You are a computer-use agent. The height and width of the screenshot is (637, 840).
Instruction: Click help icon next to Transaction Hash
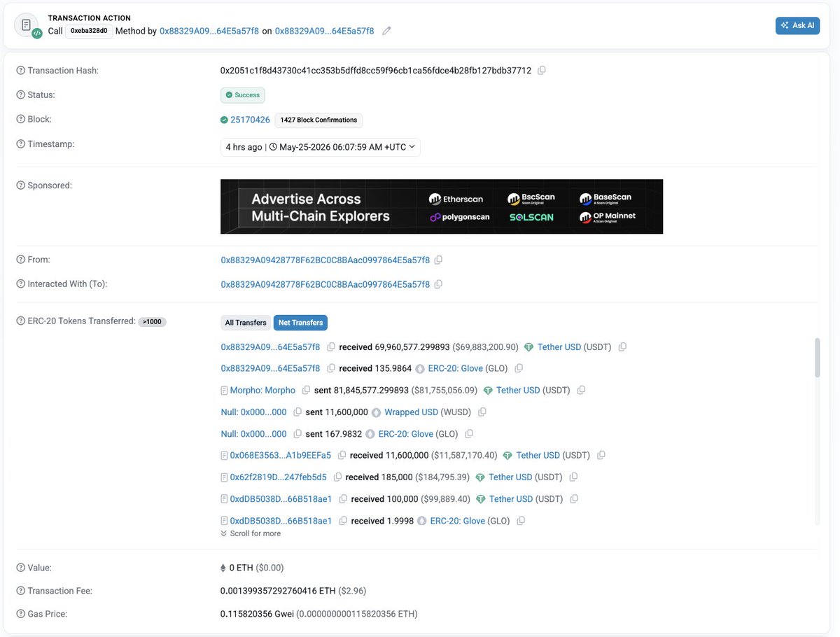click(x=20, y=70)
